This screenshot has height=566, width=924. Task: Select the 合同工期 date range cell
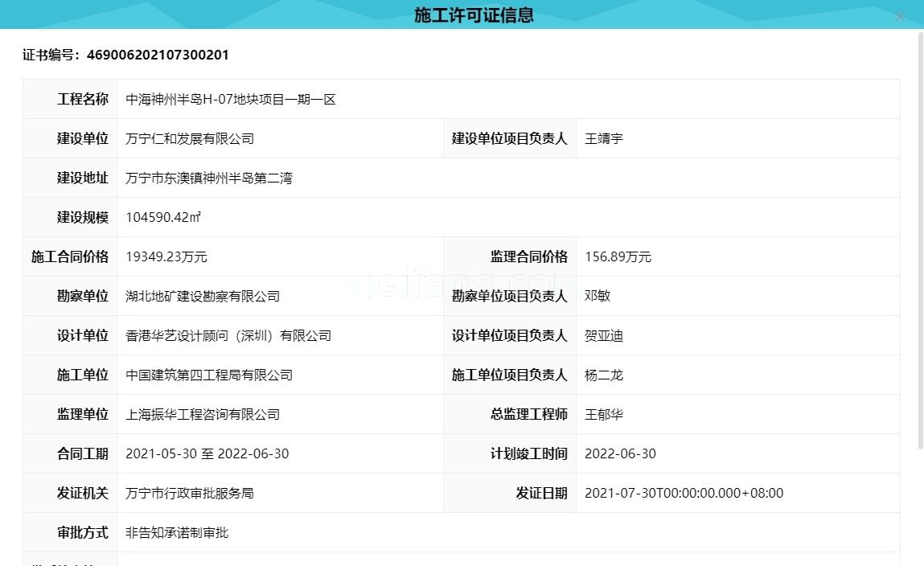[x=207, y=453]
